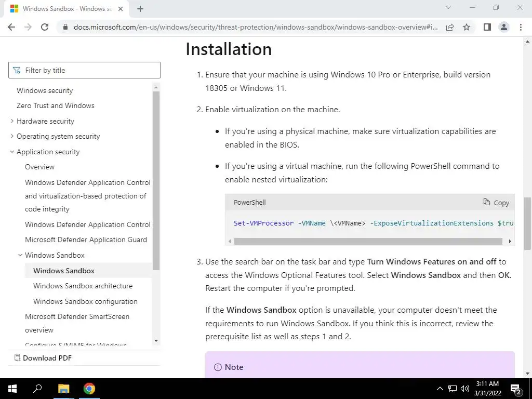This screenshot has height=399, width=532.
Task: Close the Windows Sandbox tab
Action: point(121,9)
